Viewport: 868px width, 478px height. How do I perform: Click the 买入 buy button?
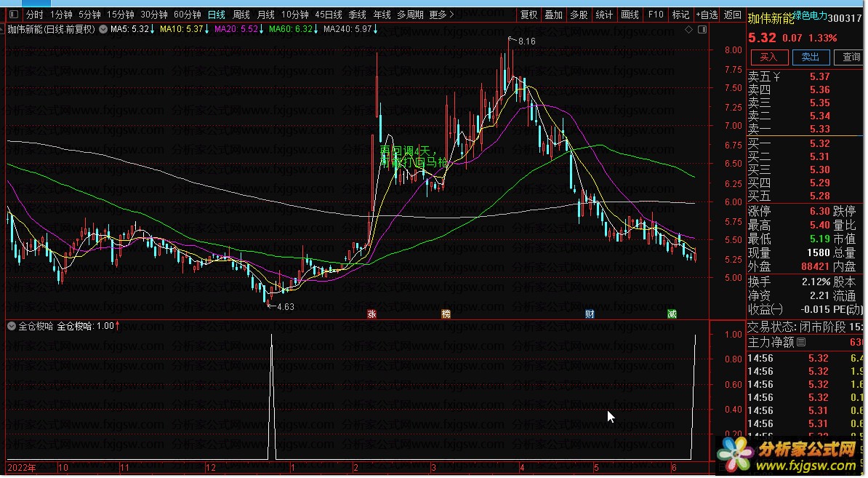click(x=768, y=57)
